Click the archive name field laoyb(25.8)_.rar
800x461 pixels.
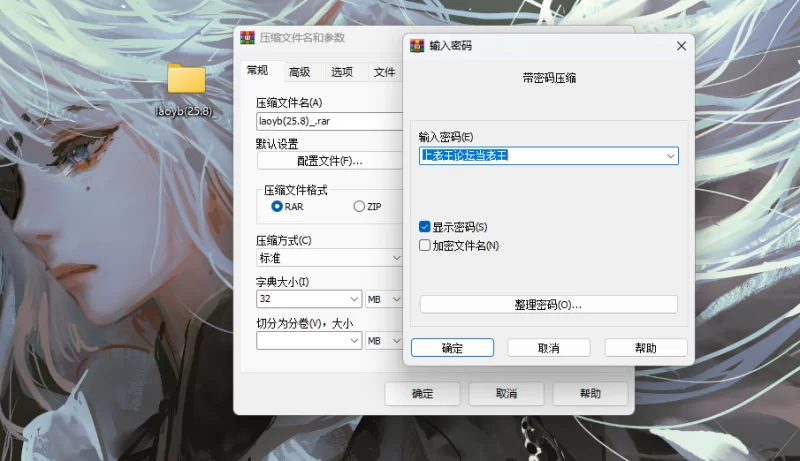[x=329, y=121]
